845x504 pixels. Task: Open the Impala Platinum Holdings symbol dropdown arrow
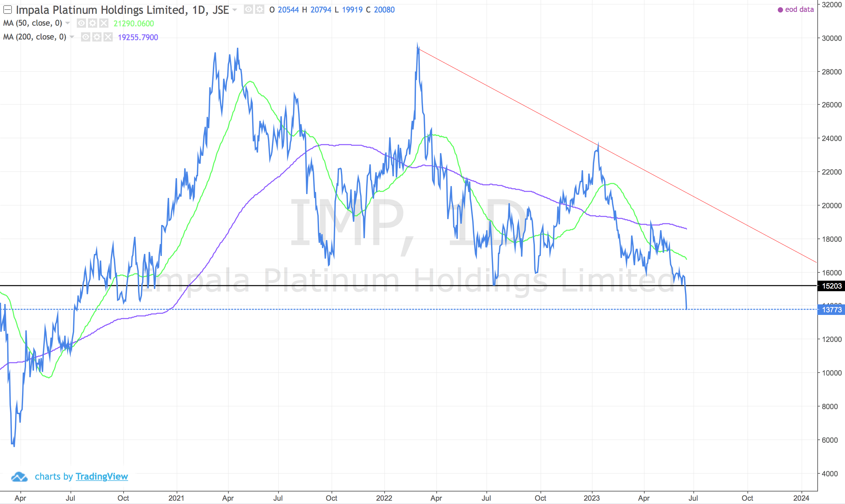tap(235, 10)
